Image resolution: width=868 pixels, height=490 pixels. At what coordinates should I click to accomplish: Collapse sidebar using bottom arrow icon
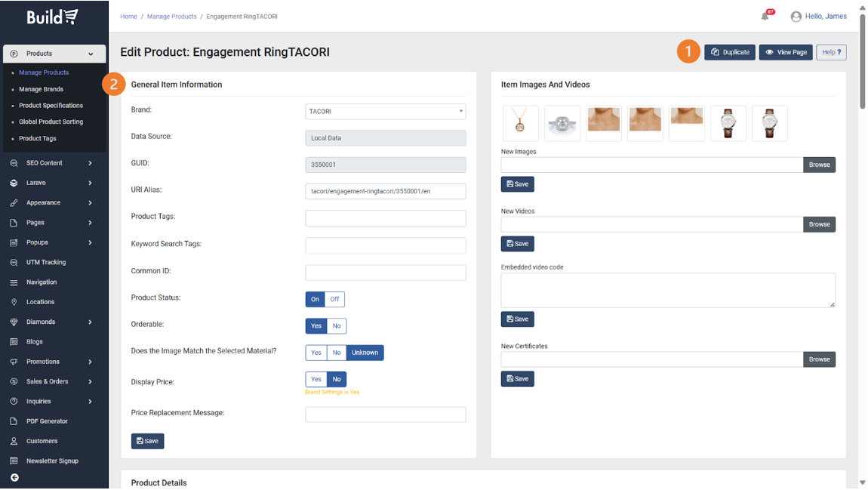(x=14, y=477)
